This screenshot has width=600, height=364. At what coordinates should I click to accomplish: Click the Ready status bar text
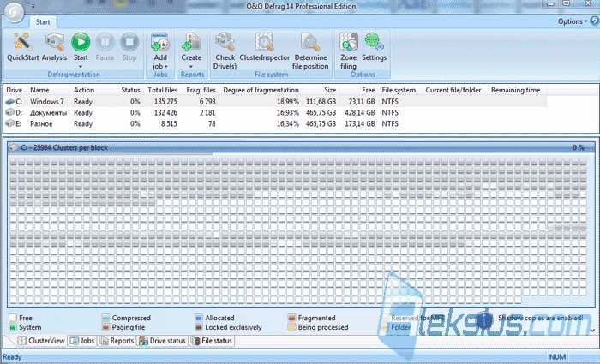pos(12,357)
